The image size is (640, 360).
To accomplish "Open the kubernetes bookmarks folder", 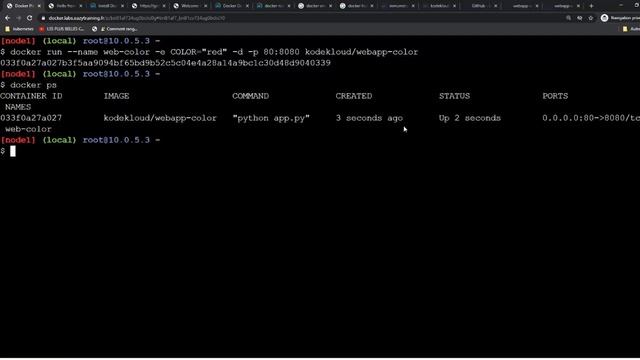I will click(19, 29).
